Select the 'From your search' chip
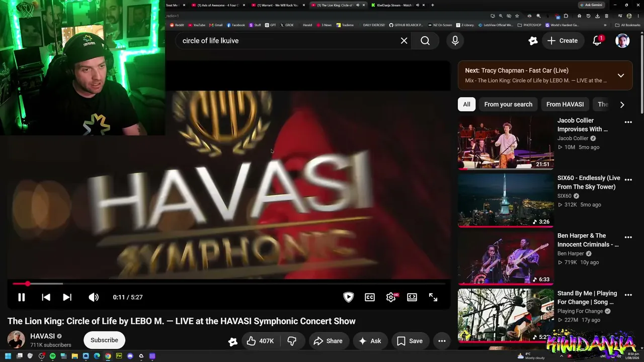The width and height of the screenshot is (644, 362). click(x=508, y=104)
